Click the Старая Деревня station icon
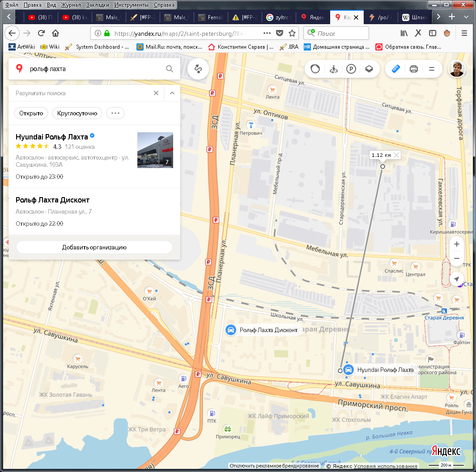Screen dimensions: 476x472 (x=444, y=311)
